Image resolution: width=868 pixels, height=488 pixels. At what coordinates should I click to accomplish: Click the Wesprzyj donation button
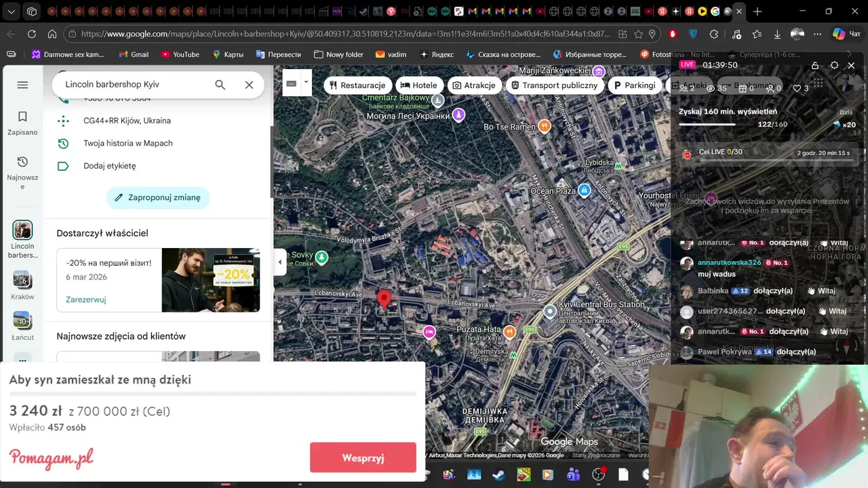(x=363, y=457)
